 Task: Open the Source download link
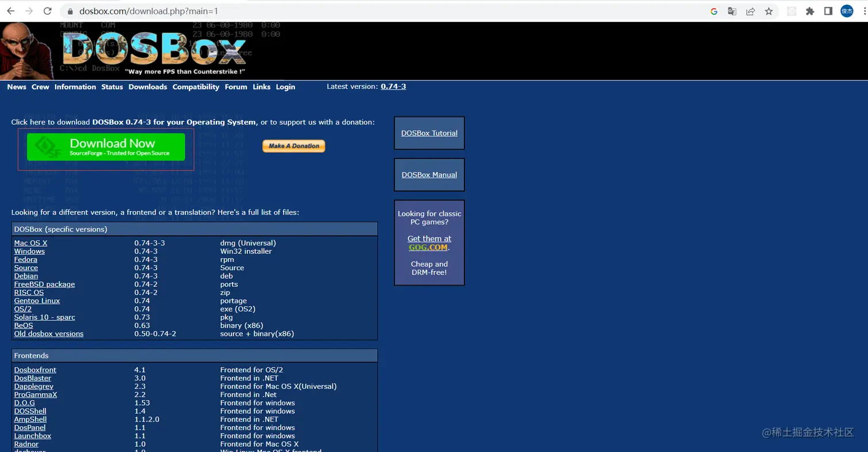[x=26, y=268]
